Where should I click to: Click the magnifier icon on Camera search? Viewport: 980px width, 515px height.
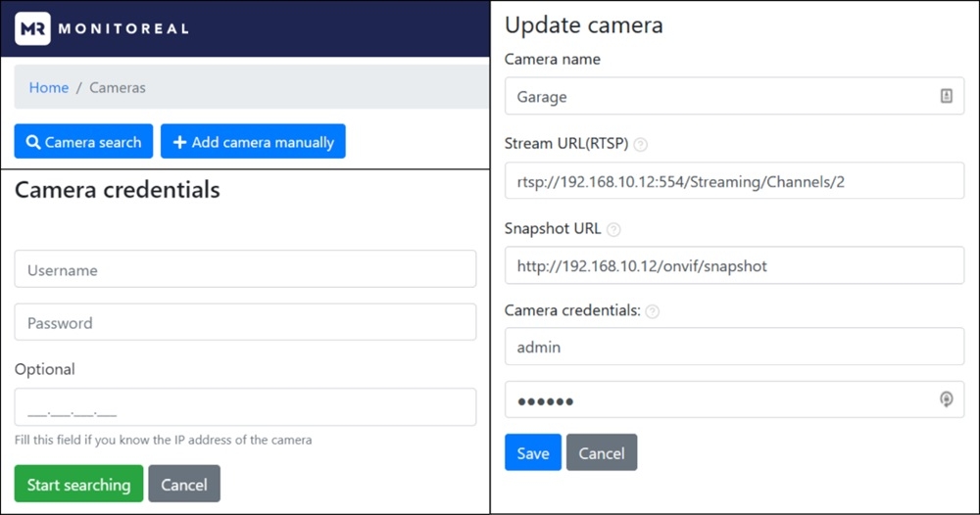33,142
